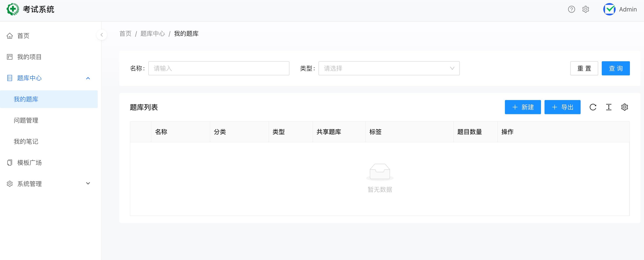Click the 类型 dropdown arrow

(x=452, y=68)
